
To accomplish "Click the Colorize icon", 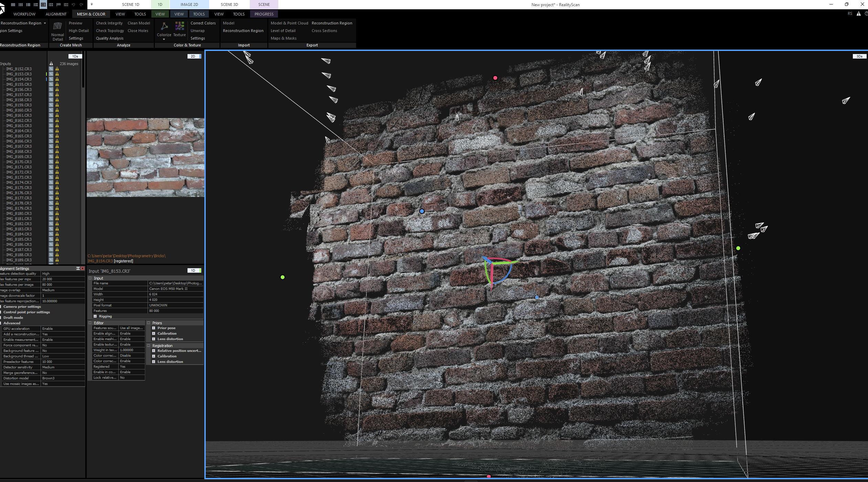I will point(164,27).
